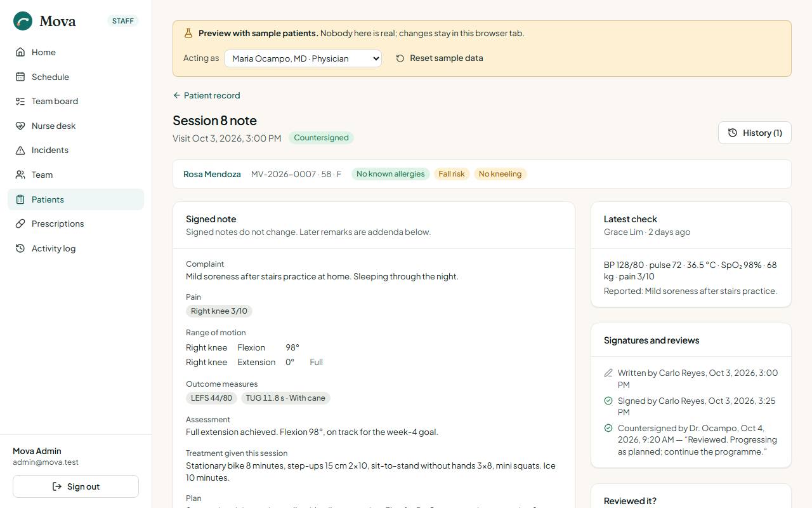Open Rosa Mendoza's patient link
The height and width of the screenshot is (508, 812).
(212, 174)
